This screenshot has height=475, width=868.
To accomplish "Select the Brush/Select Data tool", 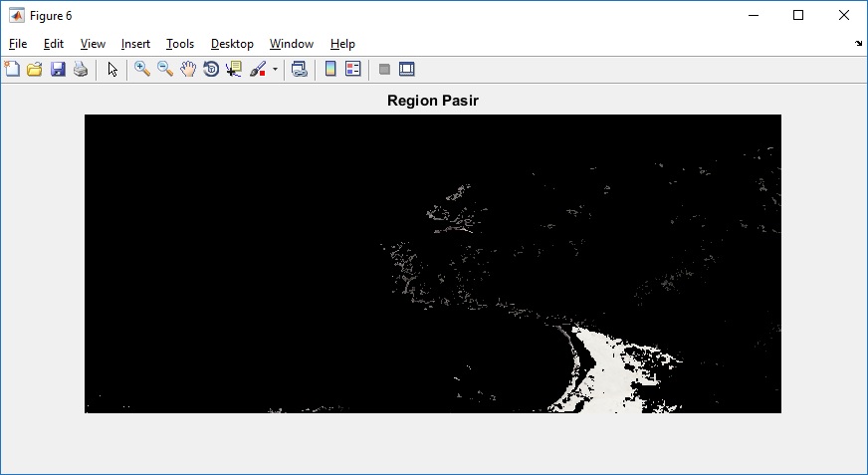I will tap(258, 70).
